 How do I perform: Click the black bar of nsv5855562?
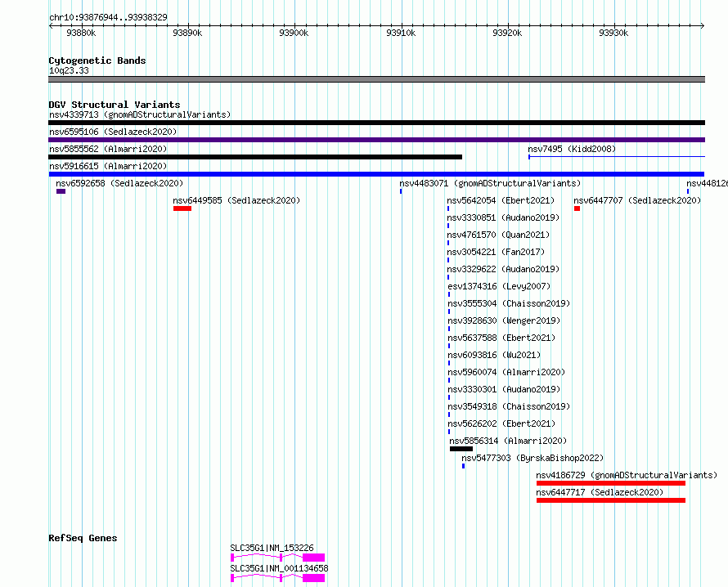coord(255,157)
